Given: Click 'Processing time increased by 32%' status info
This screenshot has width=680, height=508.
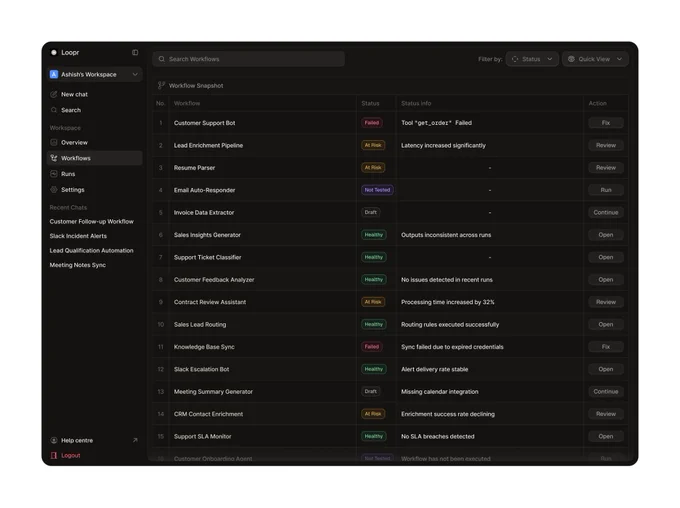Looking at the screenshot, I should tap(448, 302).
